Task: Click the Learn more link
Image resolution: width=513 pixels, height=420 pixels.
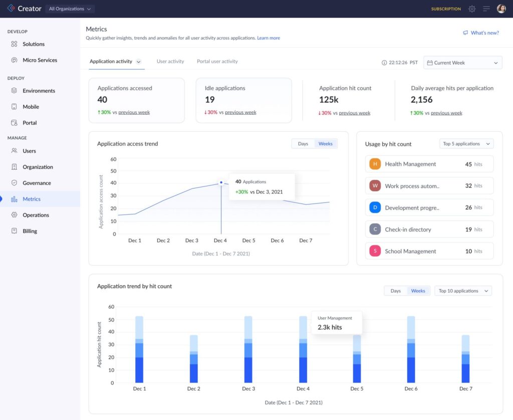Action: pyautogui.click(x=269, y=38)
